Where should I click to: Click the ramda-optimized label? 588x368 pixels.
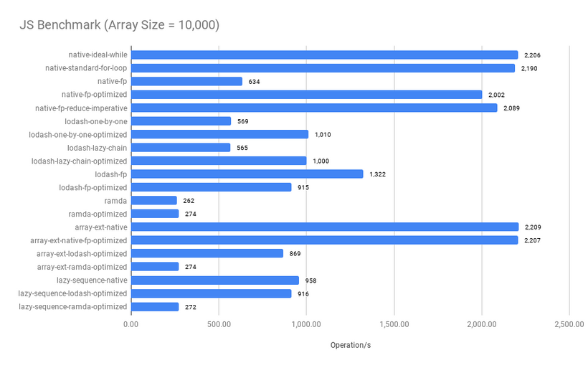[98, 214]
